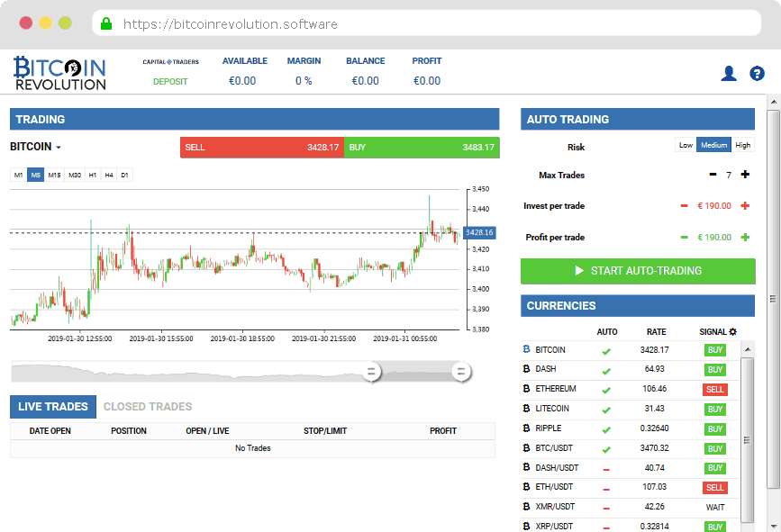
Task: Set risk level to Low
Action: pos(686,145)
